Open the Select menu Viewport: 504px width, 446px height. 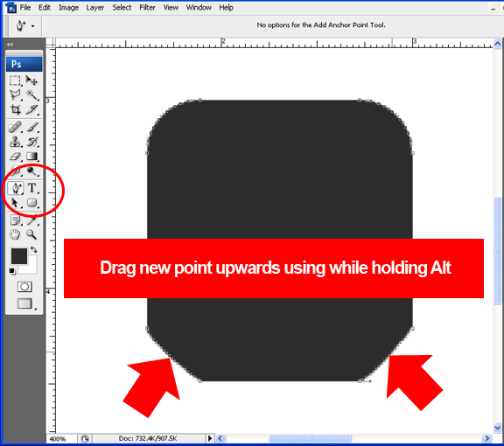coord(122,7)
